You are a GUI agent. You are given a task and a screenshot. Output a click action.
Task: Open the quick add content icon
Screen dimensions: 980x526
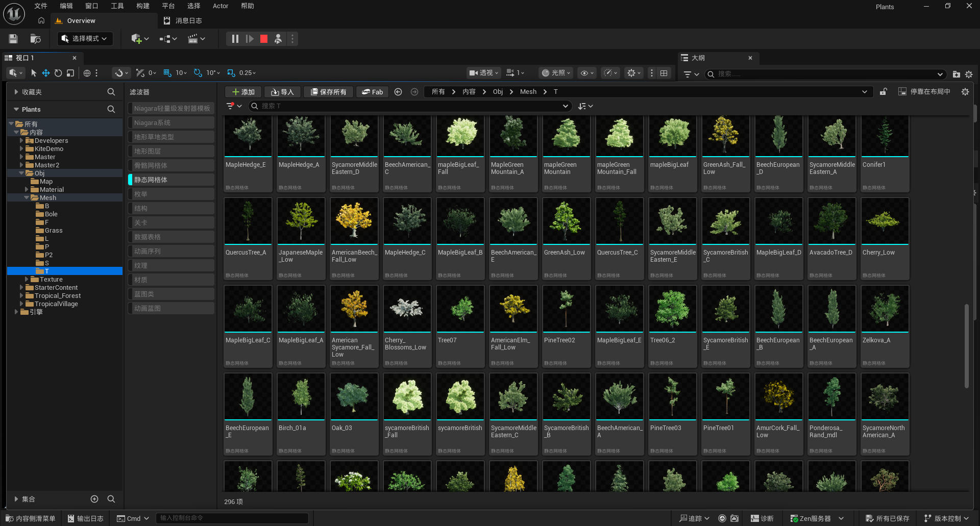(x=140, y=39)
